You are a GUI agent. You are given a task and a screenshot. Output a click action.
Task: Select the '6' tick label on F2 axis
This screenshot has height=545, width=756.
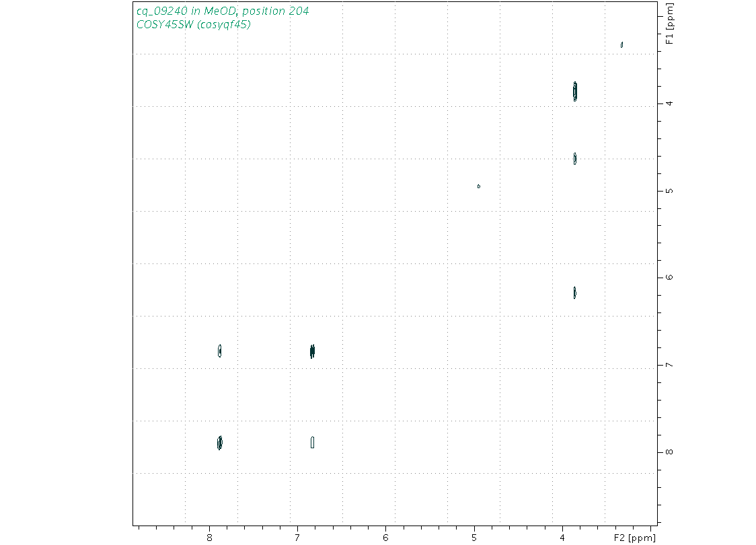[385, 538]
